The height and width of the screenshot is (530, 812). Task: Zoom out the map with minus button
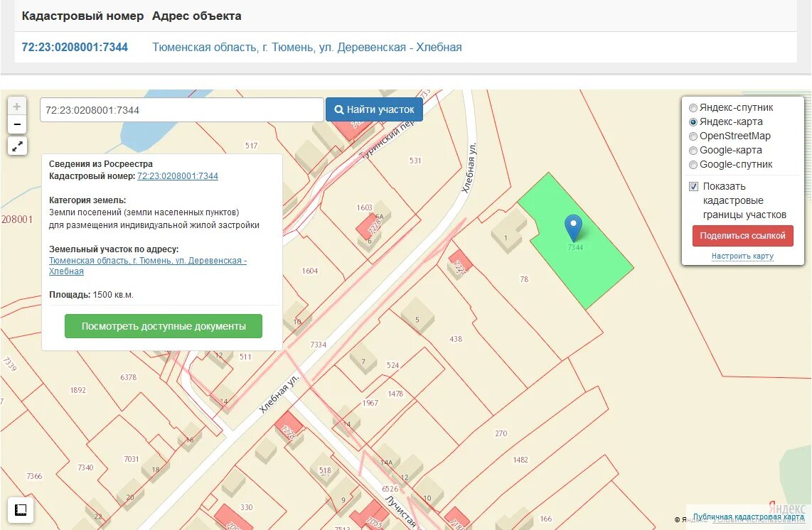17,124
